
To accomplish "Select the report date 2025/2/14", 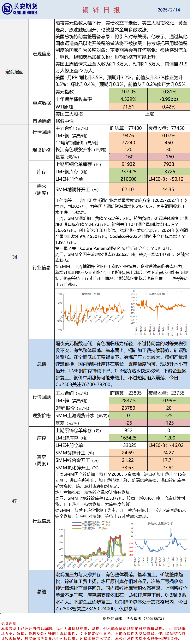I will [x=169, y=10].
